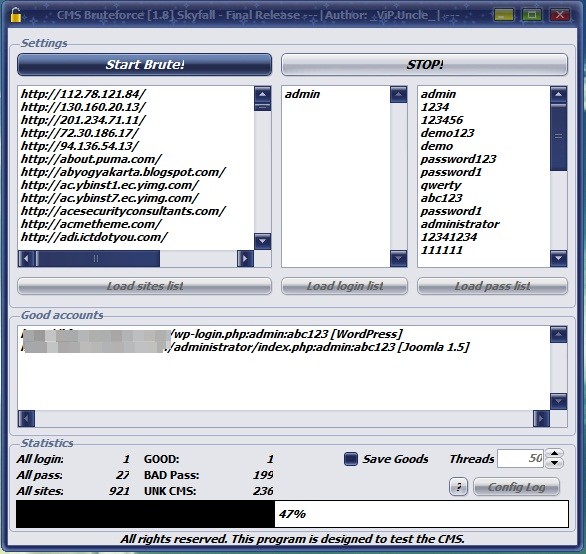Open the Config Log button
Image resolution: width=586 pixels, height=554 pixels.
[516, 487]
